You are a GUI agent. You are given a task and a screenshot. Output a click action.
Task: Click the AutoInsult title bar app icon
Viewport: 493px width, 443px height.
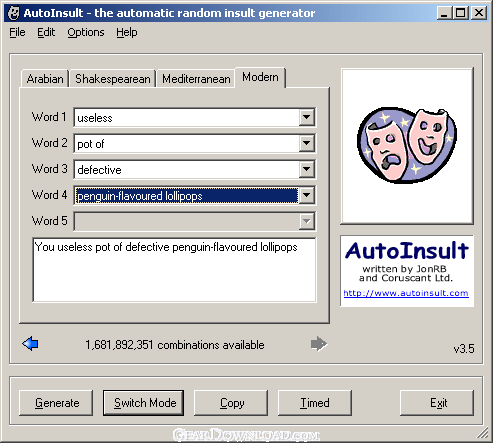(14, 13)
